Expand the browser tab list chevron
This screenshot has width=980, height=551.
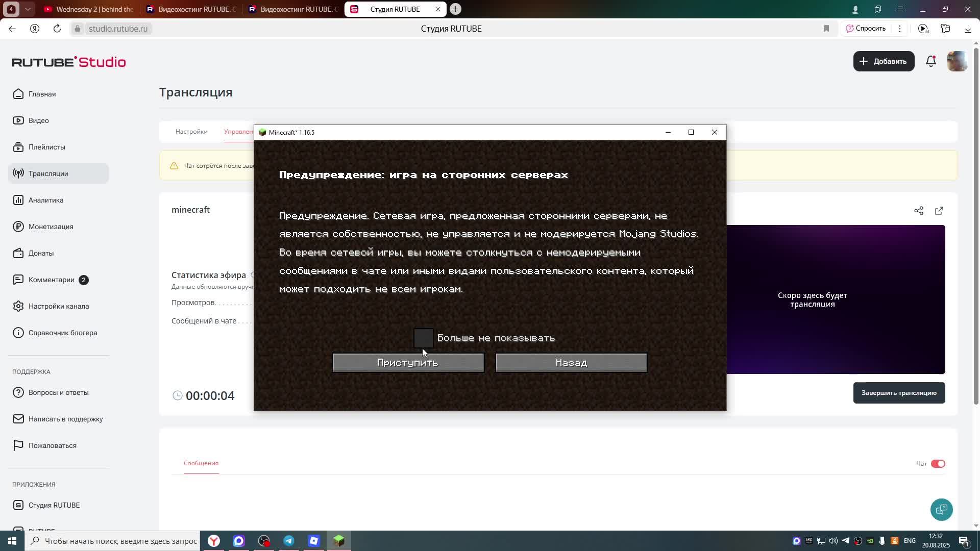click(x=28, y=9)
